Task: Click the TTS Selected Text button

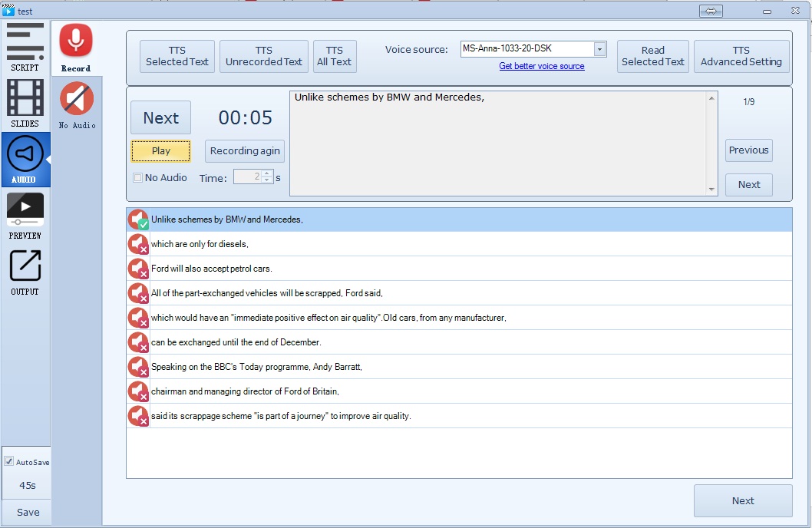Action: 177,56
